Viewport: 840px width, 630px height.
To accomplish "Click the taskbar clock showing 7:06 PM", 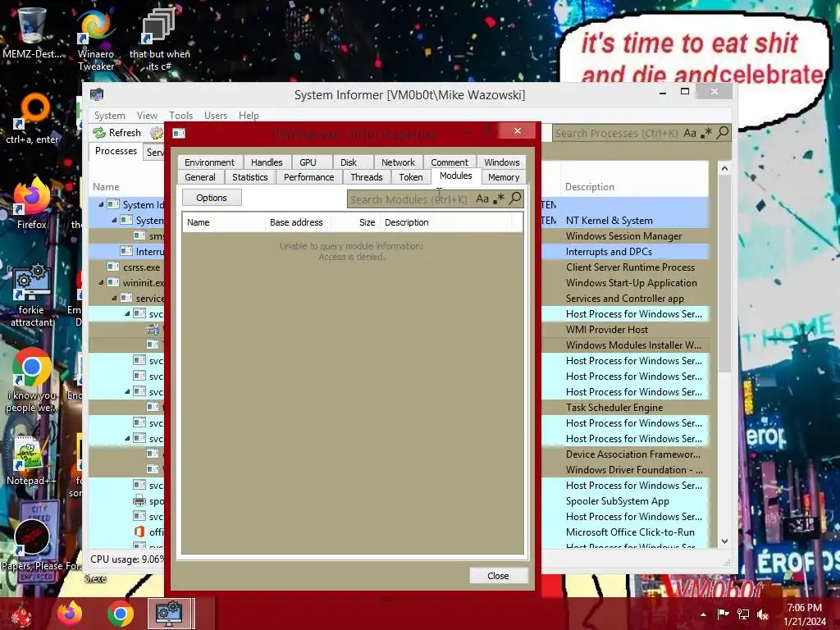I will 805,614.
